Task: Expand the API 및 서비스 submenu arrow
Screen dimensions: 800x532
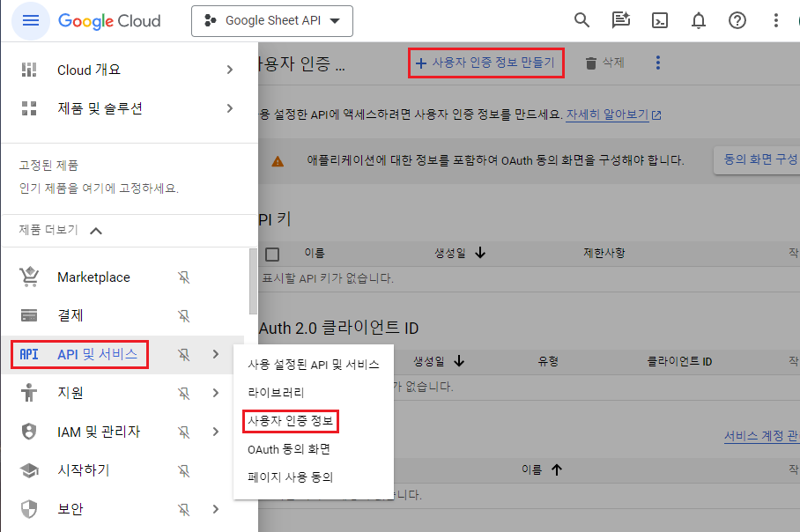Action: pos(216,354)
